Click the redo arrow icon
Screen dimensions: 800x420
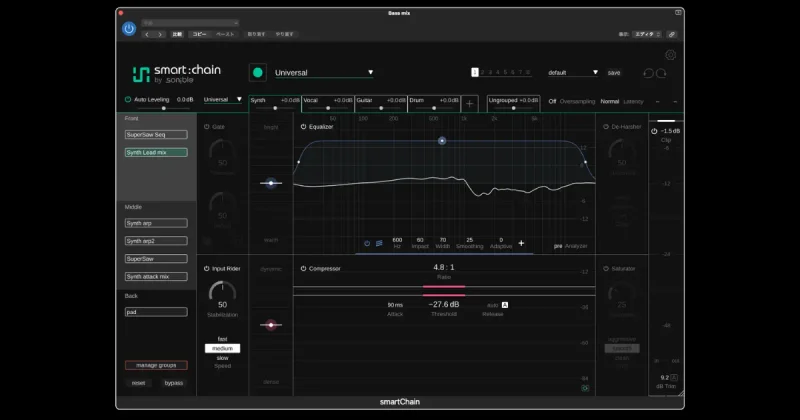tap(661, 73)
